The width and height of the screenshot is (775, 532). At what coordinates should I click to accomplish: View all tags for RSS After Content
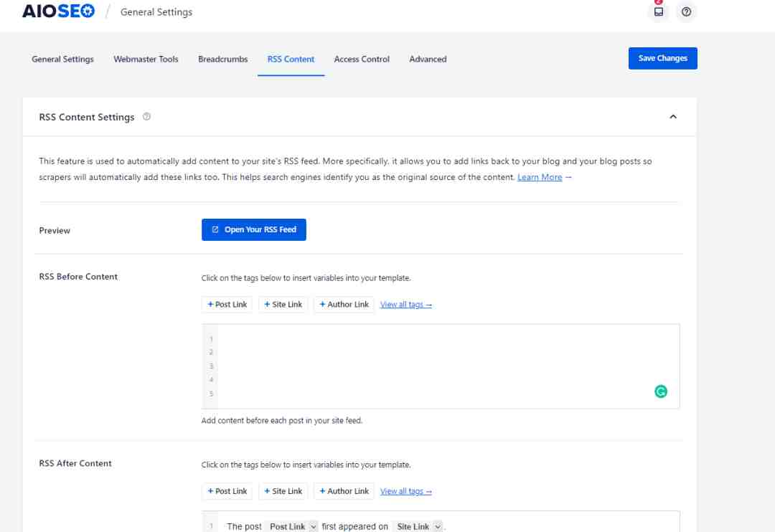[x=405, y=491]
